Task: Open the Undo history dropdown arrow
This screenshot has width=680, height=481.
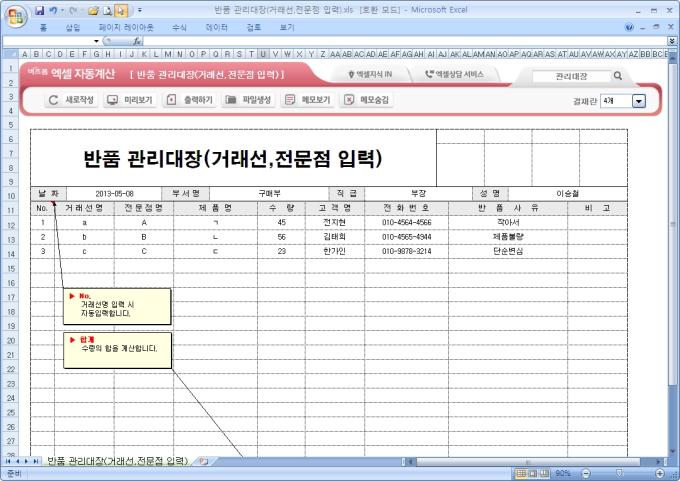Action: coord(62,10)
